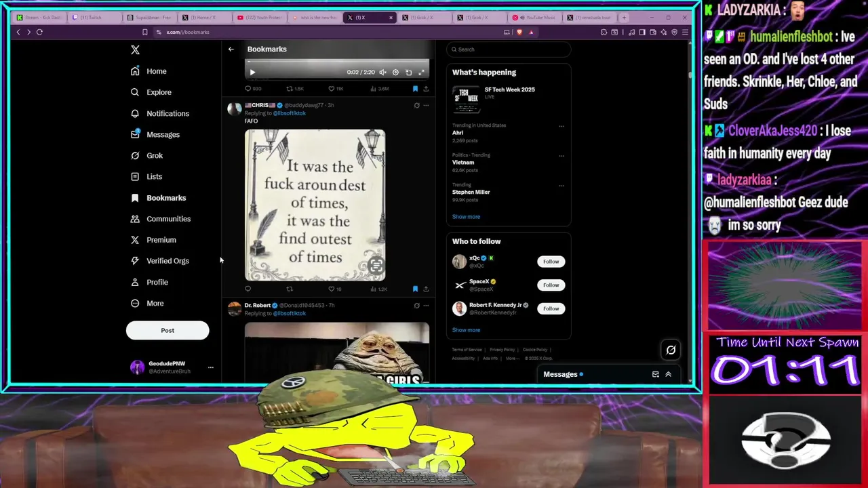The height and width of the screenshot is (488, 868).
Task: Open Dr. Robert's profile avatar
Action: 234,309
